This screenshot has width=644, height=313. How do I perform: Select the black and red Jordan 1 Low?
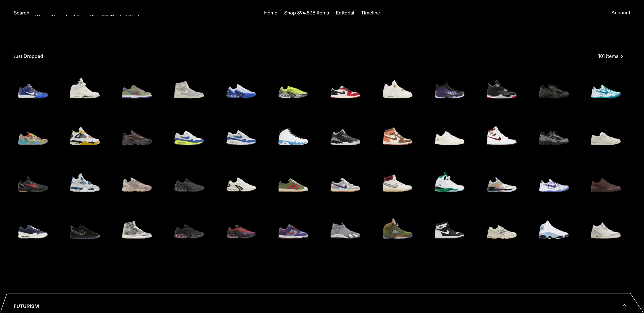(345, 92)
